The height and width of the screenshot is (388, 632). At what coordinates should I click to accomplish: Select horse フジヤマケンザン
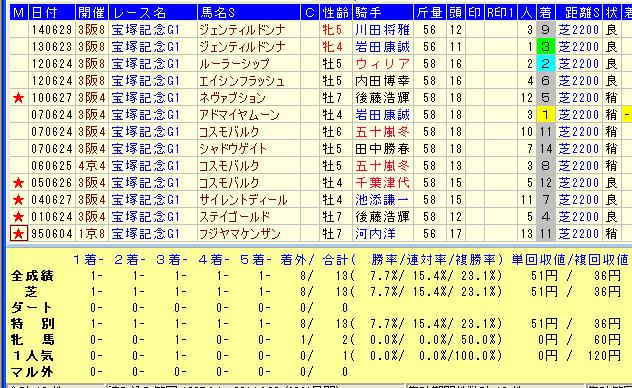pyautogui.click(x=239, y=234)
